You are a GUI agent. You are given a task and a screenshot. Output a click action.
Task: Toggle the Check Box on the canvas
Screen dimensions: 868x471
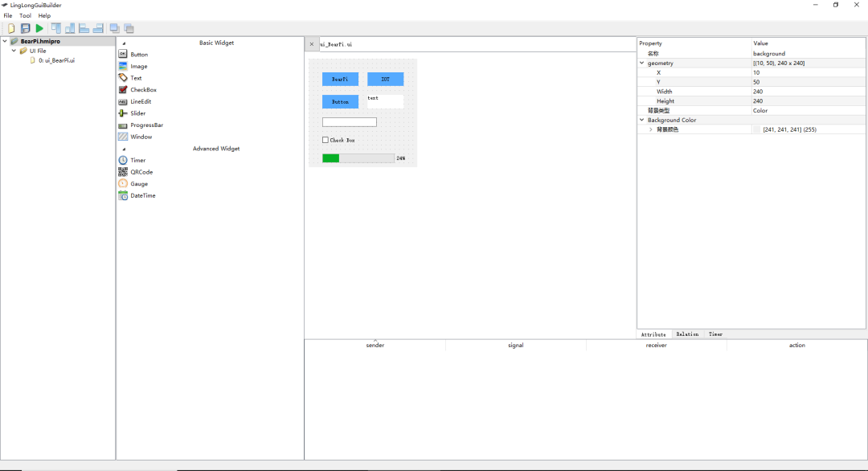tap(325, 140)
